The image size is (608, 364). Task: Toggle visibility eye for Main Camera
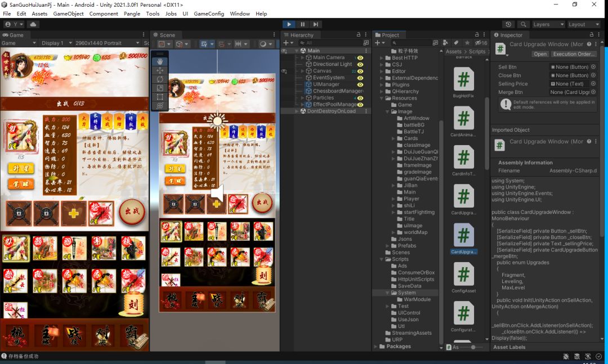click(x=360, y=57)
